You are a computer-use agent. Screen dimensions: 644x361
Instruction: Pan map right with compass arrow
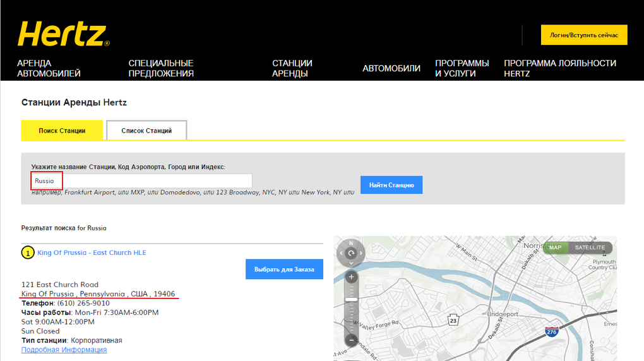point(361,253)
